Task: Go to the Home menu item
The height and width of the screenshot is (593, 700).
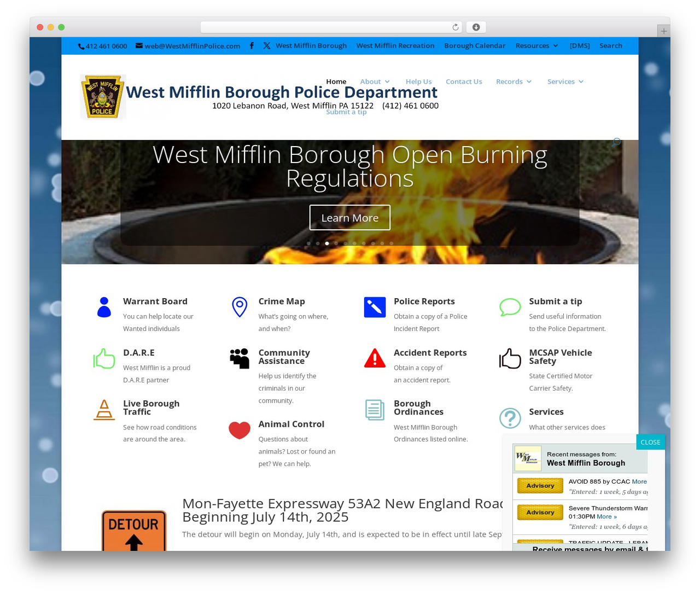Action: pos(336,82)
